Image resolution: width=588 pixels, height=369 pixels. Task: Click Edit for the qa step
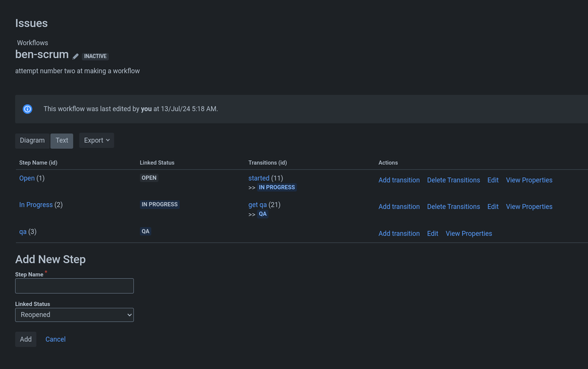(433, 234)
